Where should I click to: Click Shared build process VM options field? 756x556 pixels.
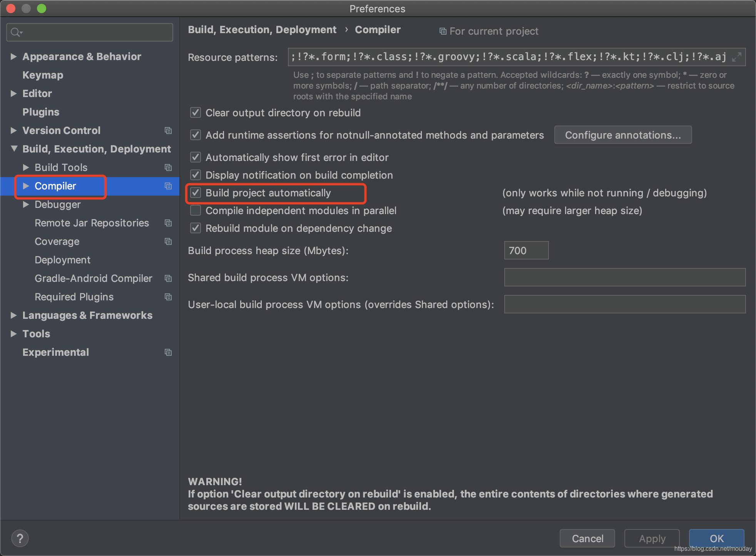click(x=624, y=278)
